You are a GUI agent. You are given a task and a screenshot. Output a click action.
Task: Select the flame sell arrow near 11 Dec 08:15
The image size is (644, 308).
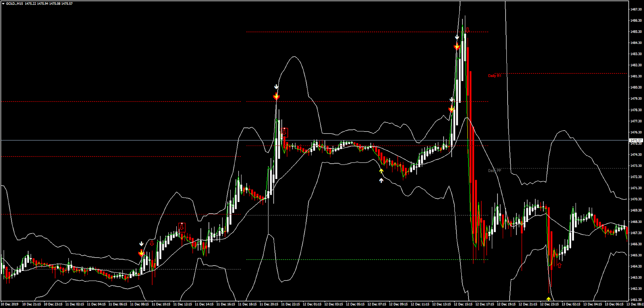141,253
